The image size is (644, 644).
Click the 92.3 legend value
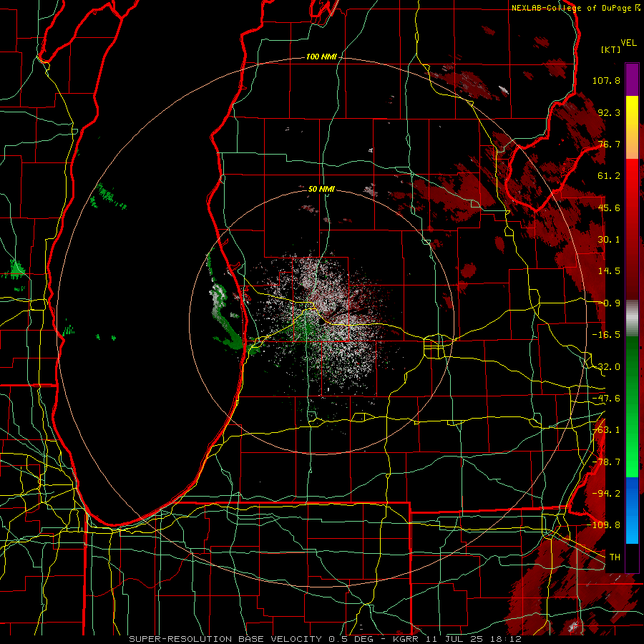tap(609, 112)
